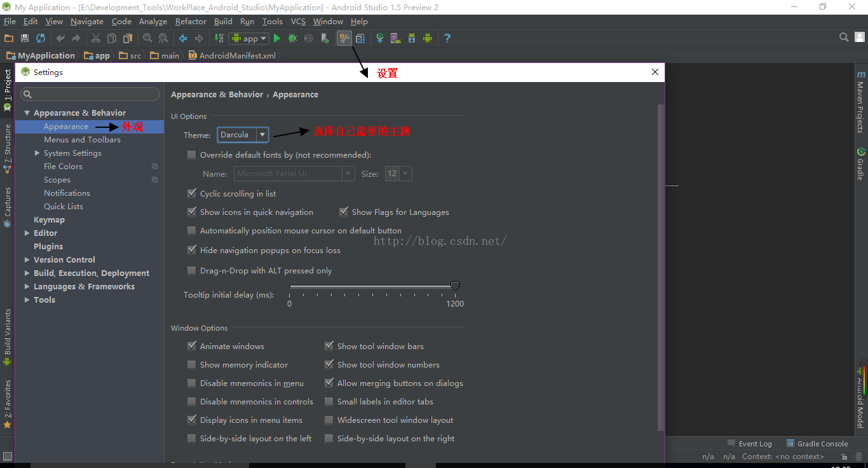This screenshot has width=868, height=468.
Task: Open Gradle Console in status bar
Action: coord(817,444)
